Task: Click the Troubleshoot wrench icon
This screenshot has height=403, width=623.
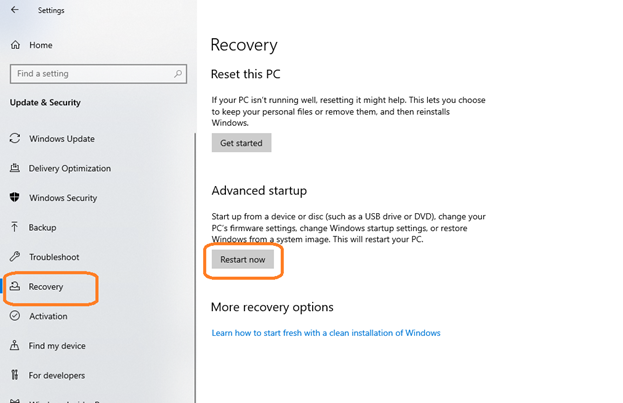Action: point(15,257)
